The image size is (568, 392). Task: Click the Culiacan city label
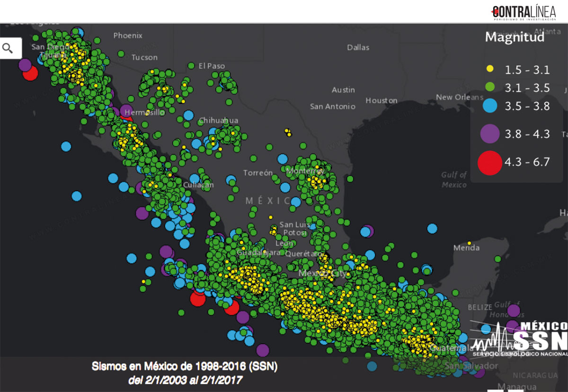click(199, 185)
